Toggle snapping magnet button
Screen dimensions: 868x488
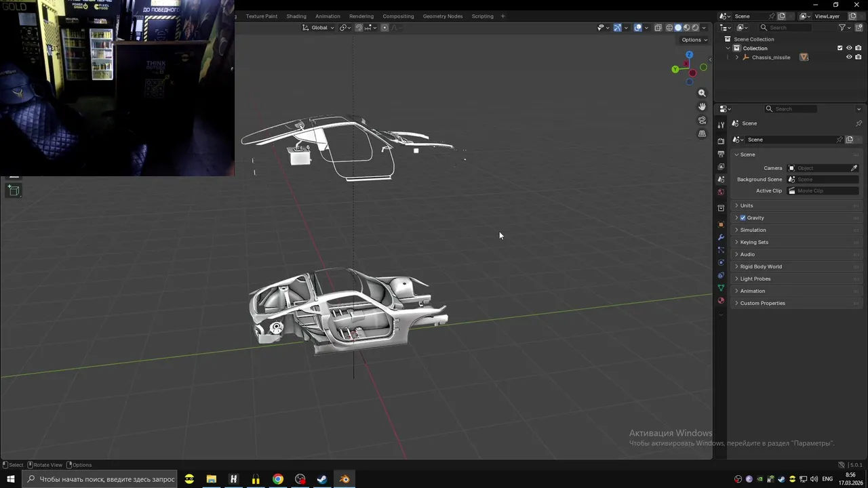tap(359, 28)
